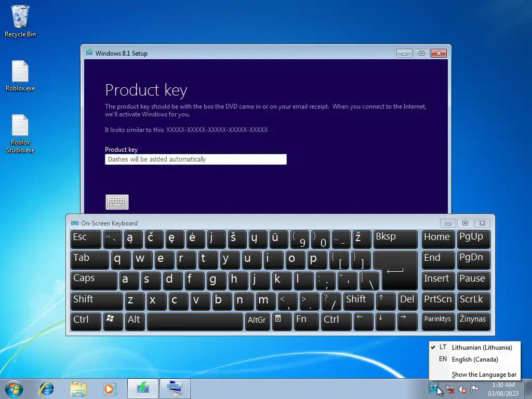The image size is (532, 399).
Task: Open Žinynas keyboard help
Action: (x=474, y=322)
